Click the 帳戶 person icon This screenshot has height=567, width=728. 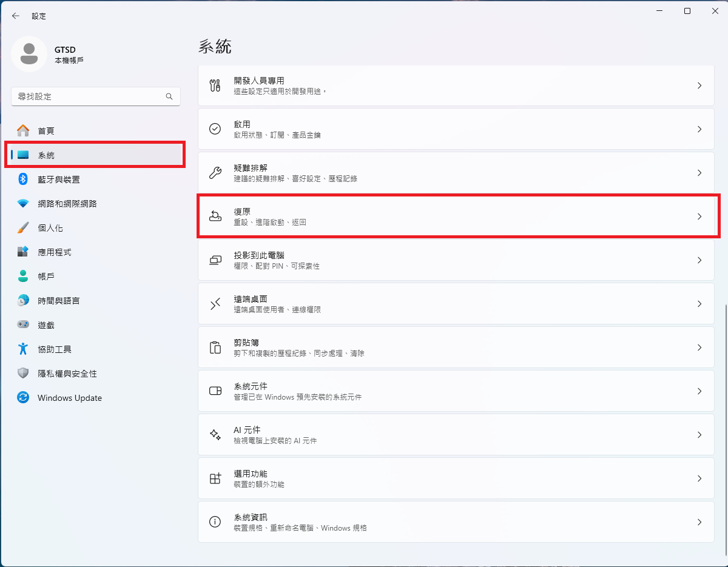point(23,276)
